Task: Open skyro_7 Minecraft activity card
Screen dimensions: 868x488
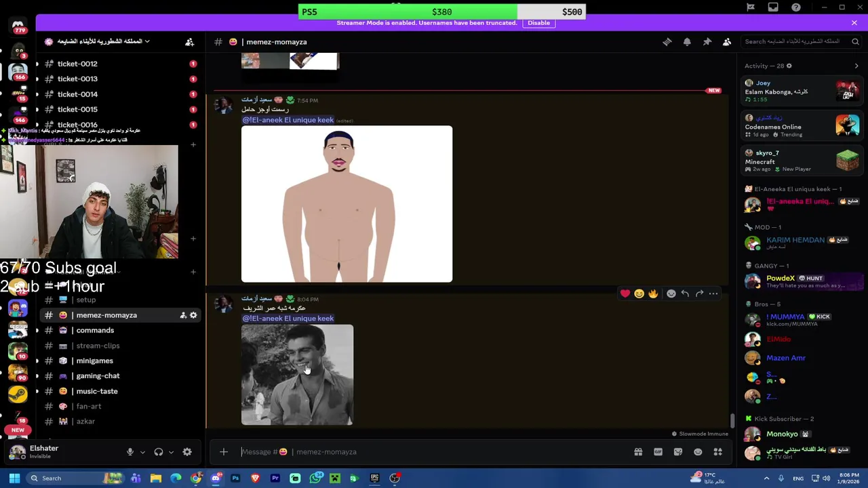Action: pyautogui.click(x=802, y=161)
